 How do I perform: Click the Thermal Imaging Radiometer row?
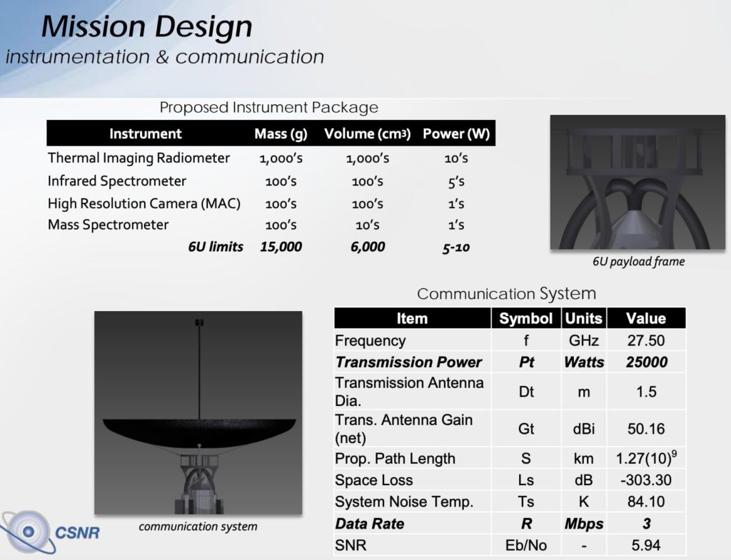pos(140,158)
